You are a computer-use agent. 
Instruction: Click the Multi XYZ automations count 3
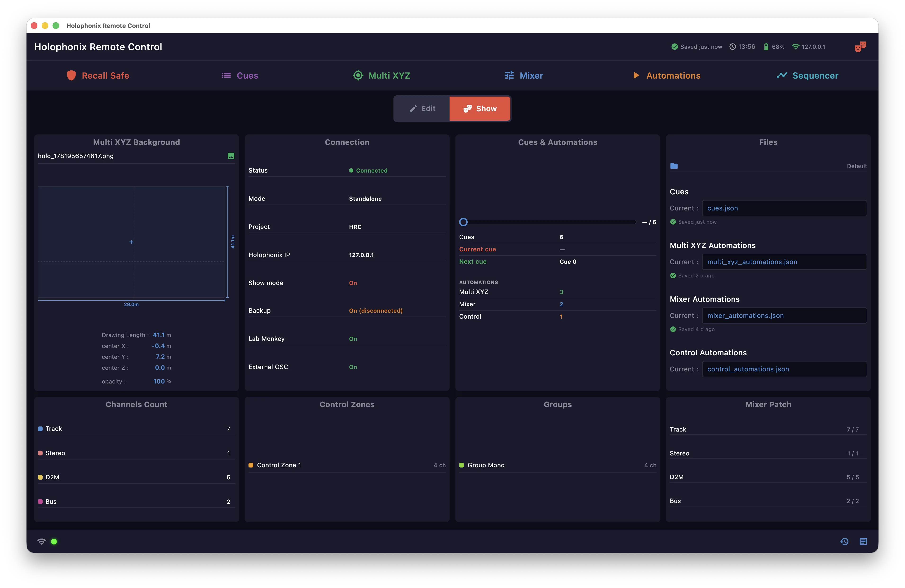(x=561, y=292)
